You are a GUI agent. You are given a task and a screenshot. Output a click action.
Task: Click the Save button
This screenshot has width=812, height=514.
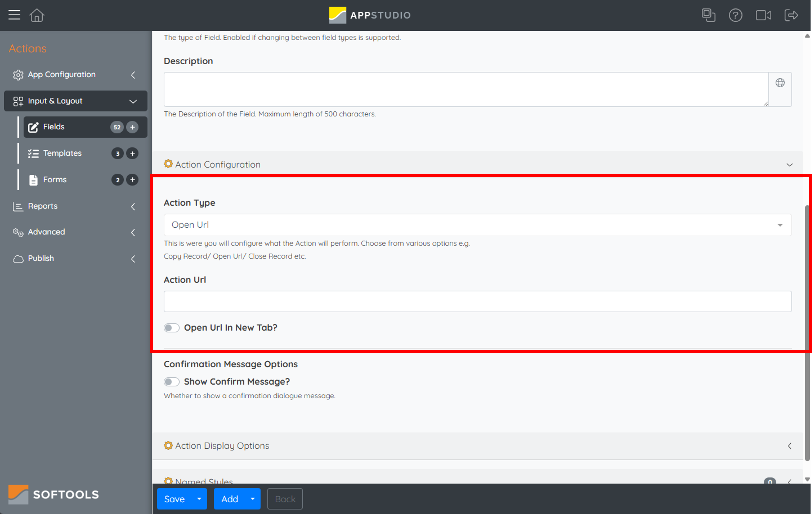coord(175,498)
